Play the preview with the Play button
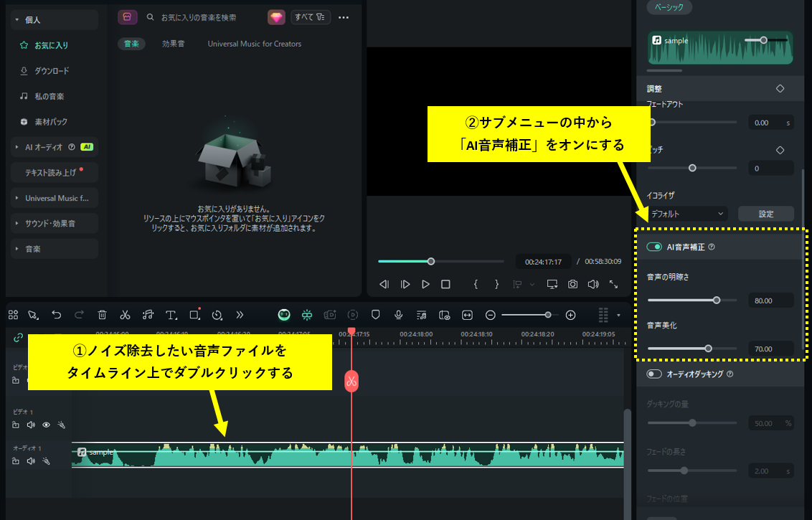Image resolution: width=812 pixels, height=520 pixels. click(x=425, y=284)
